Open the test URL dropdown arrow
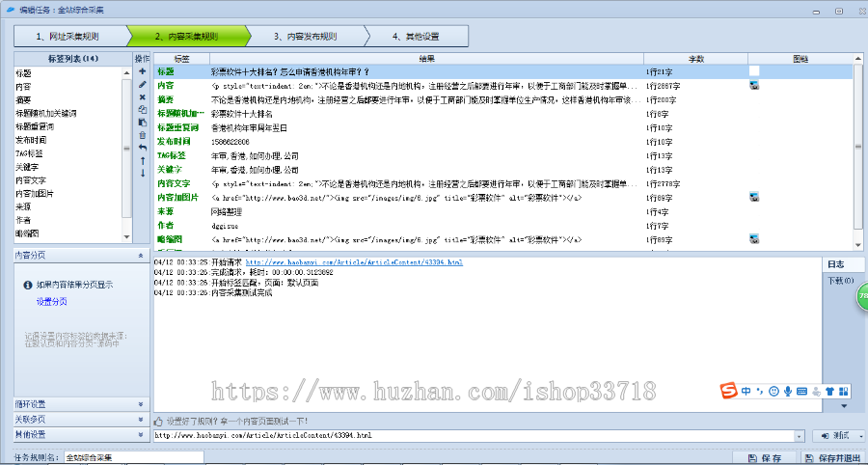Screen dimensions: 868x465 click(x=799, y=436)
